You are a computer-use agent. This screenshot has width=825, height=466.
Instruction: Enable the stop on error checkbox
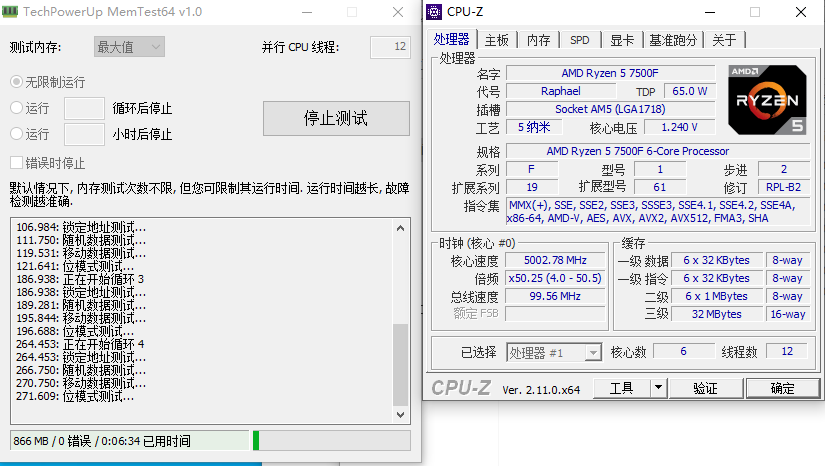click(16, 163)
